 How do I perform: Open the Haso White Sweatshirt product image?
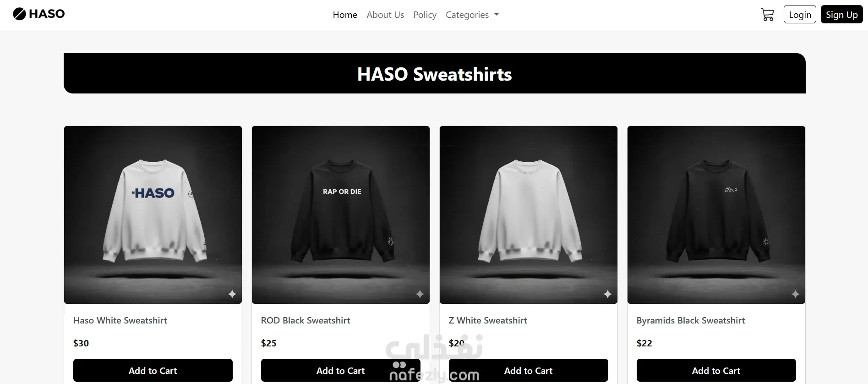click(153, 215)
